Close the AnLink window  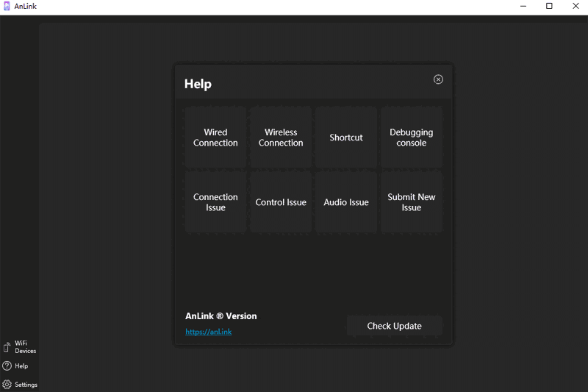click(576, 6)
